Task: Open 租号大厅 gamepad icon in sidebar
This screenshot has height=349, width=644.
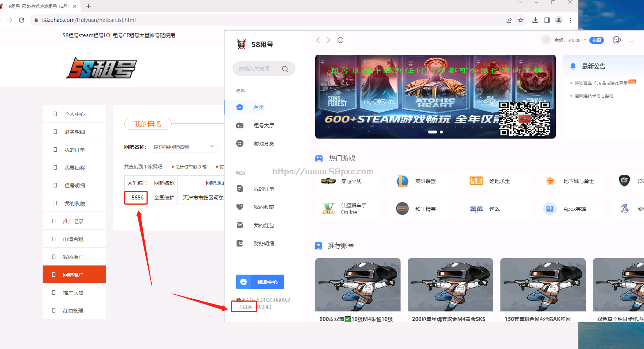Action: (239, 125)
